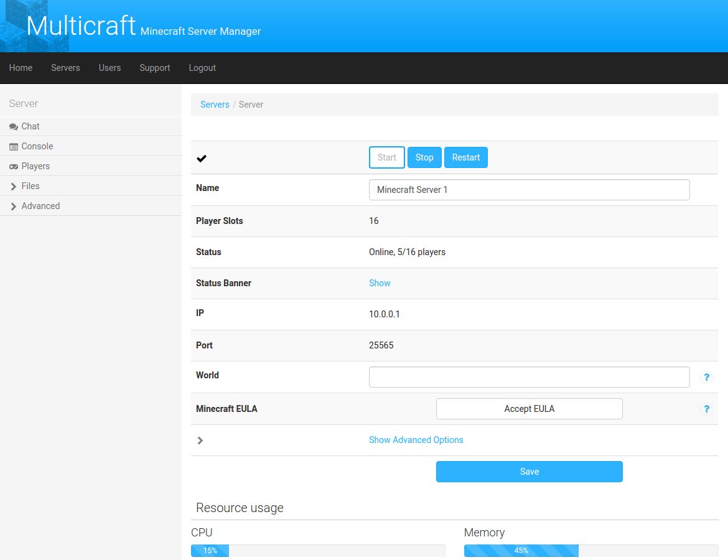The height and width of the screenshot is (560, 728).
Task: Click the Players gamepad icon
Action: (14, 167)
